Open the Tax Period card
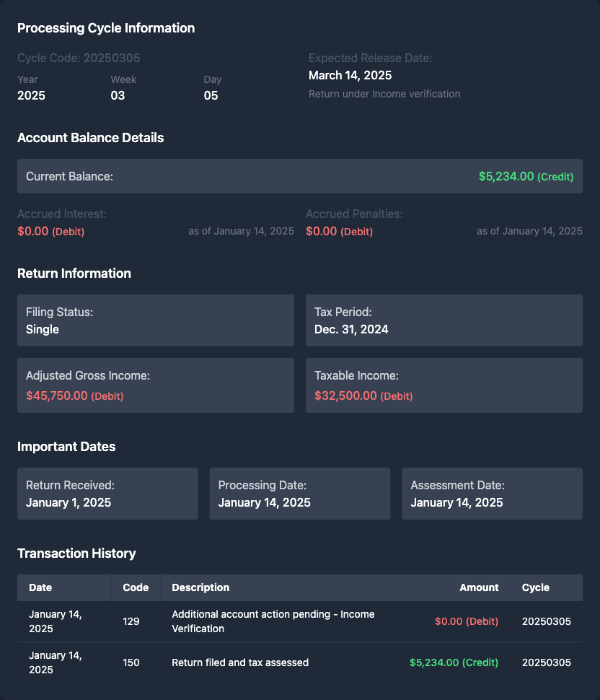The image size is (600, 700). (444, 320)
